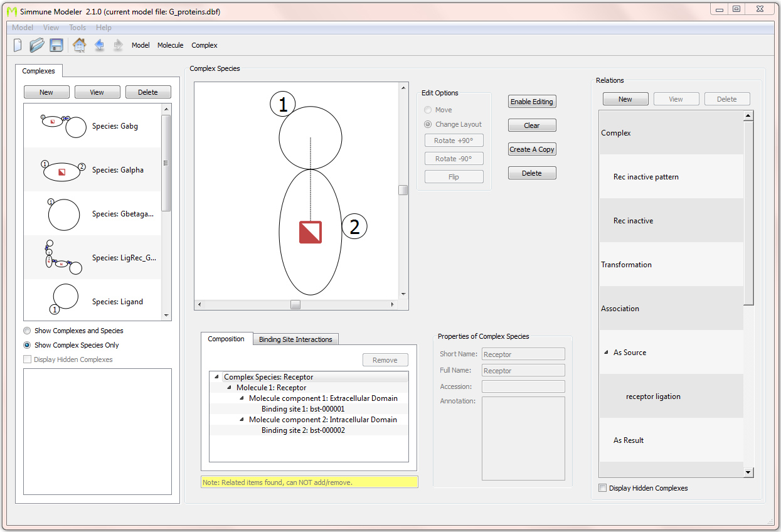The height and width of the screenshot is (532, 781).
Task: Click the Molecule toolbar link
Action: coord(171,45)
